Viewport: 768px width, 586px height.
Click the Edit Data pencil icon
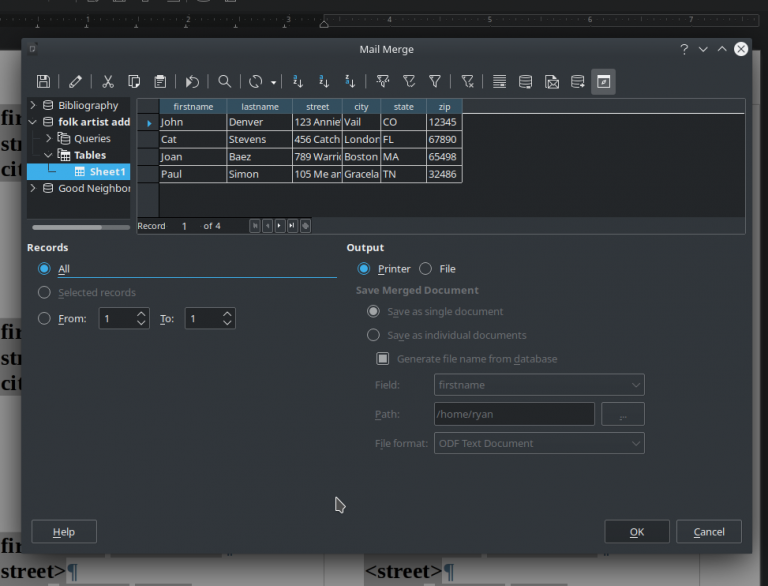click(x=76, y=82)
